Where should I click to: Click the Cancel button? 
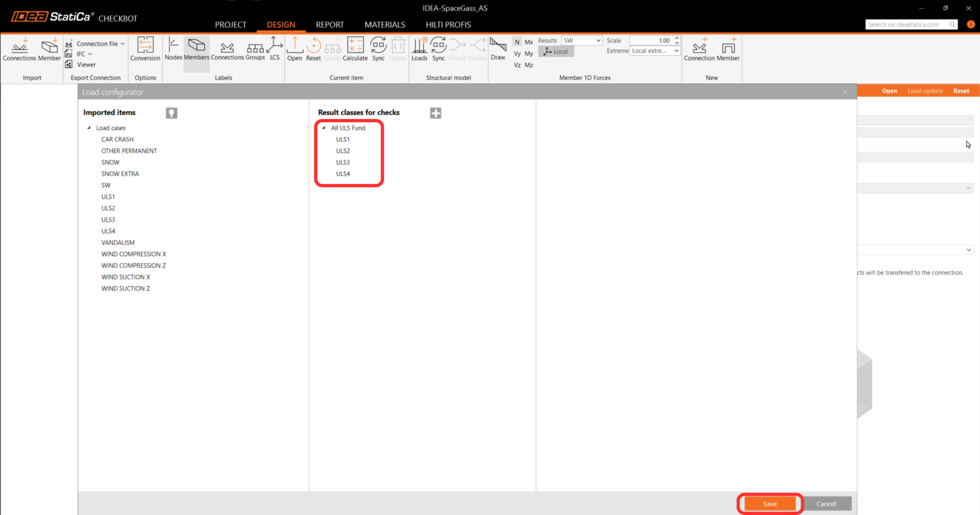[x=826, y=503]
